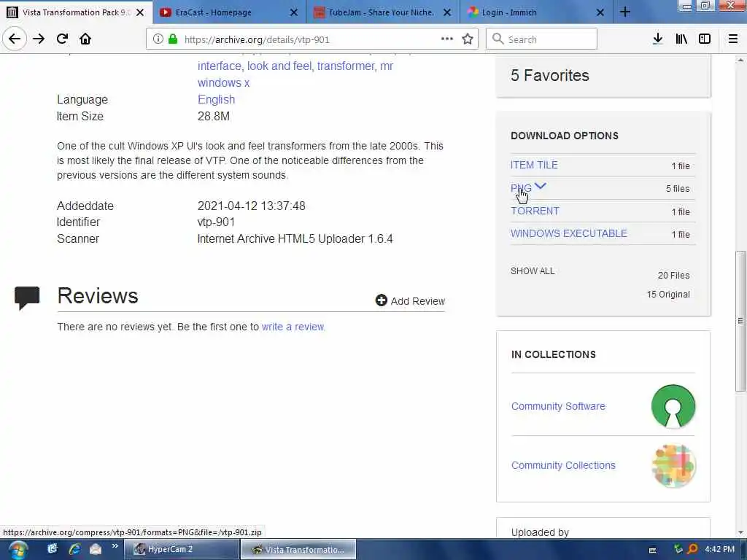747x560 pixels.
Task: Click the 5 Favorites count
Action: point(550,75)
